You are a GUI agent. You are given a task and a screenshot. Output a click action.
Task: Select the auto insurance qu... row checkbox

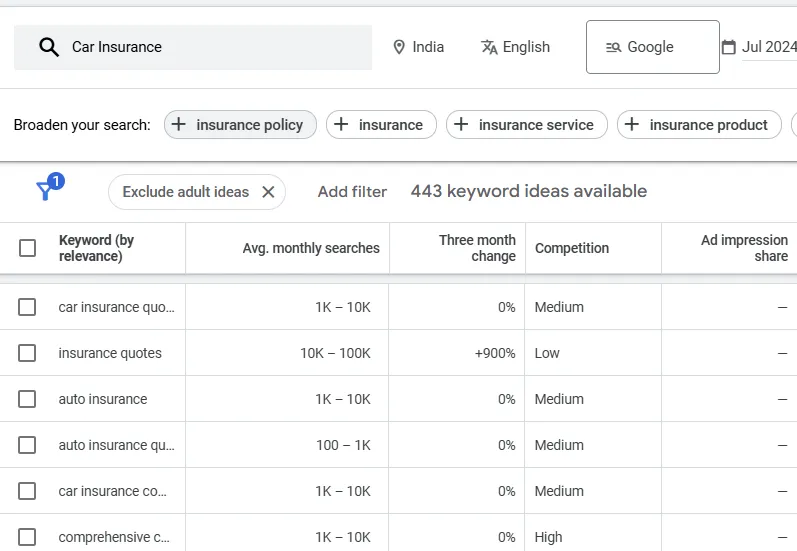[x=27, y=445]
